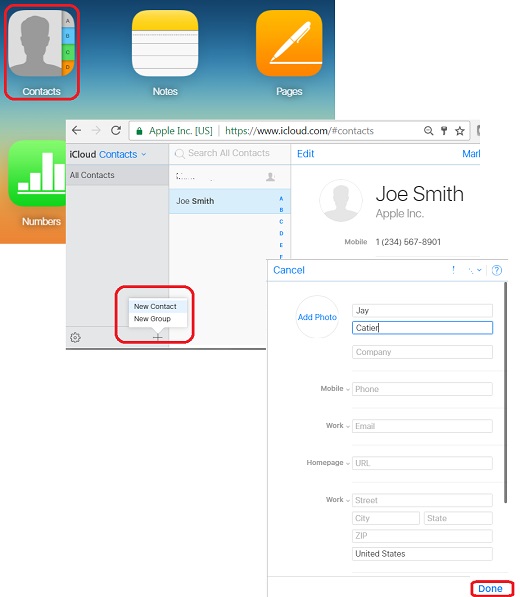Click the green padlock security icon
This screenshot has width=520, height=597.
[139, 131]
